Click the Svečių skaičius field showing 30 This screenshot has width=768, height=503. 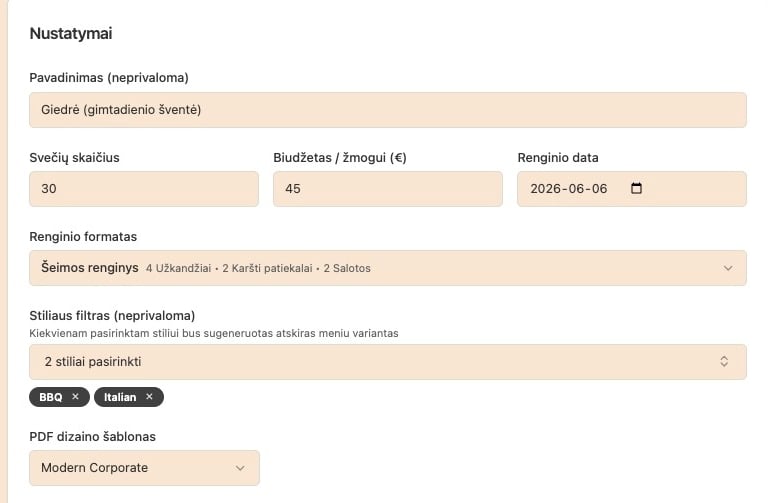[x=144, y=189]
